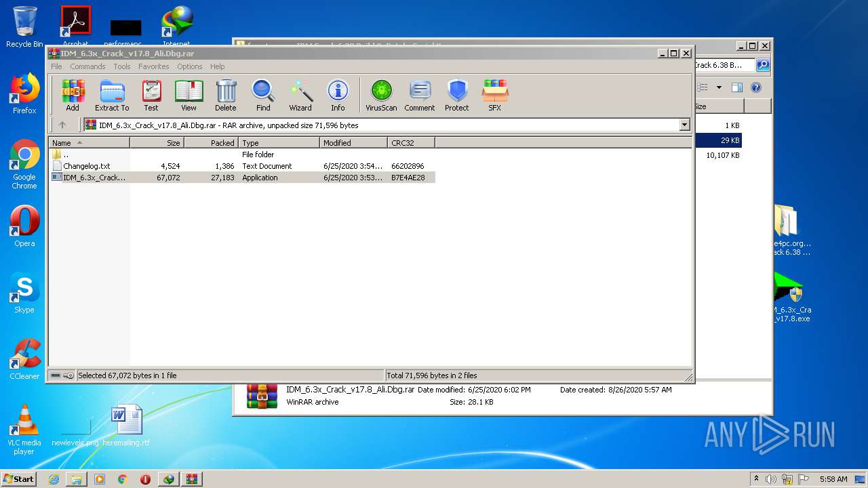The height and width of the screenshot is (488, 868).
Task: Click the Comment toolbar icon
Action: 420,95
